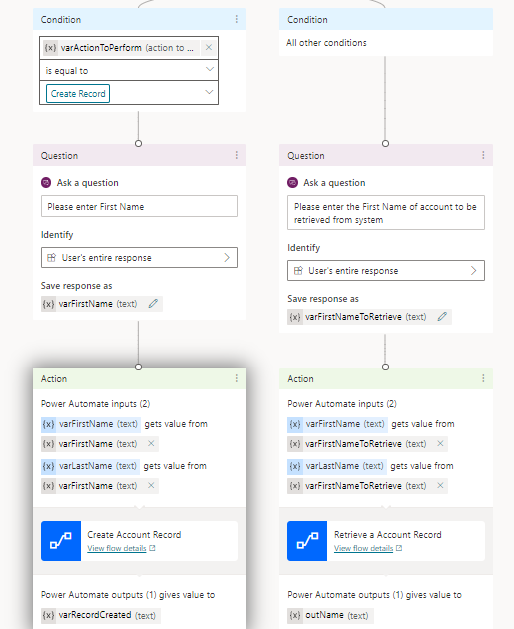Viewport: 514px width, 629px height.
Task: Click the connector node above the left Question
Action: pyautogui.click(x=138, y=143)
